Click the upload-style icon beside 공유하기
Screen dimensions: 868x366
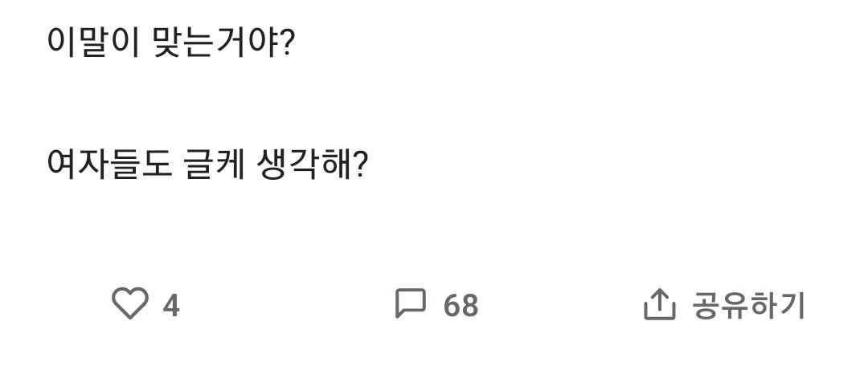[657, 304]
